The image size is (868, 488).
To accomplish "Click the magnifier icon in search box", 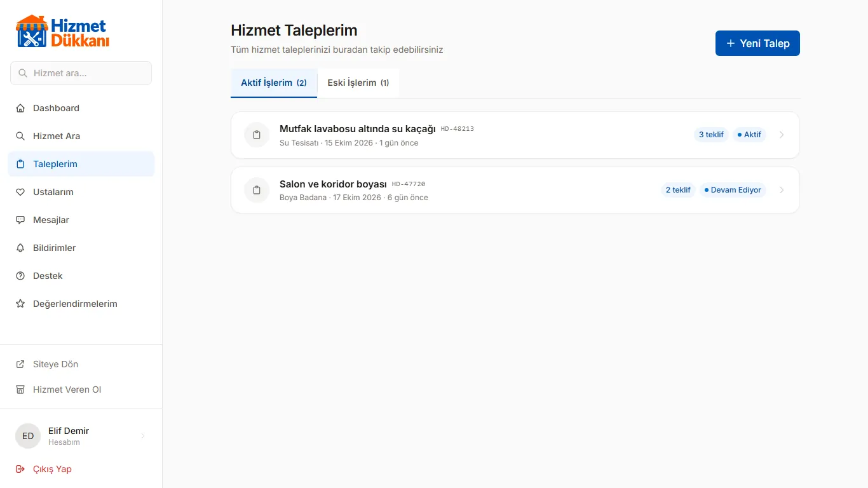I will click(x=23, y=73).
